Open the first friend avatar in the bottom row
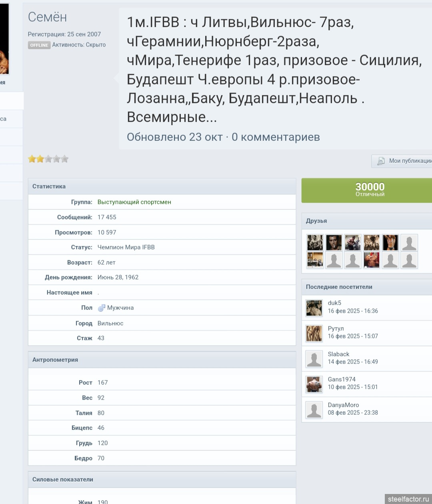This screenshot has height=504, width=432. [x=315, y=260]
